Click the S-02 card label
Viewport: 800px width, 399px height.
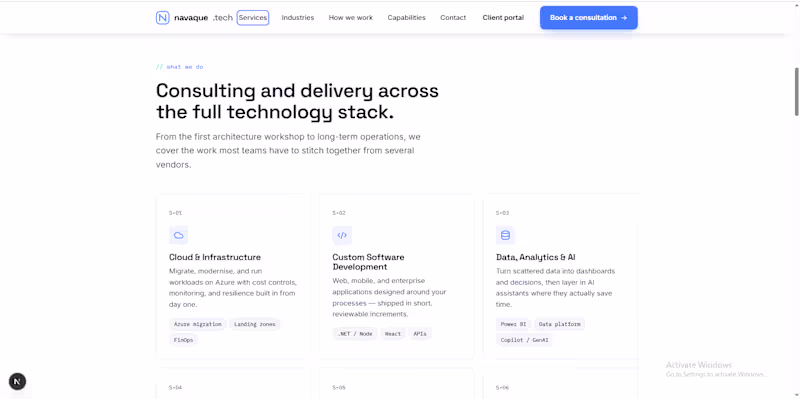click(x=339, y=213)
